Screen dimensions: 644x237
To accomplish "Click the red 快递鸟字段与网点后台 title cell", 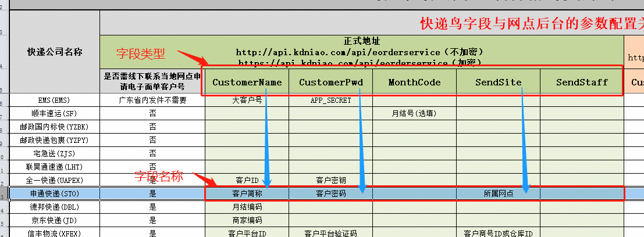I will pos(372,23).
